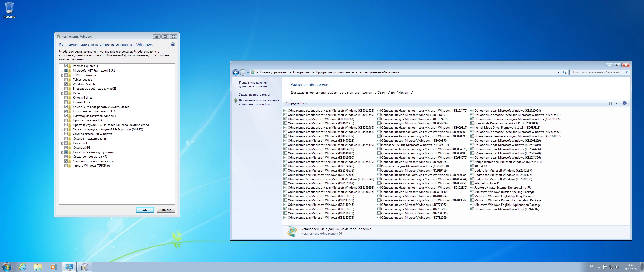The image size is (644, 272).
Task: Open help icon in Windows Components dialog
Action: (x=173, y=45)
